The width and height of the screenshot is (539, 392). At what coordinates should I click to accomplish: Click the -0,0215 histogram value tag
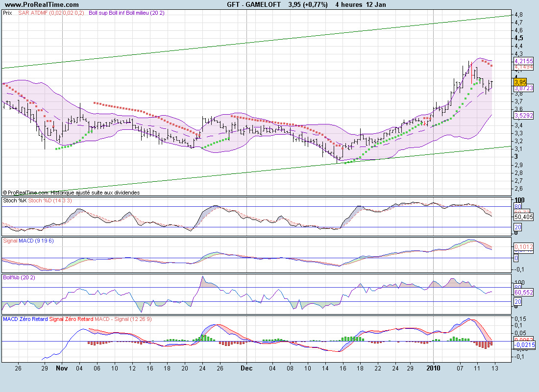click(525, 345)
